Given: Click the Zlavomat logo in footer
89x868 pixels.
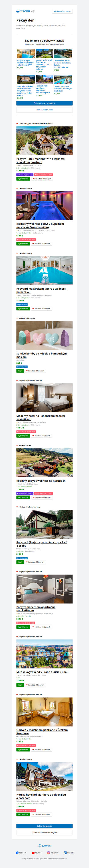Looking at the screenshot, I should [x=44, y=845].
